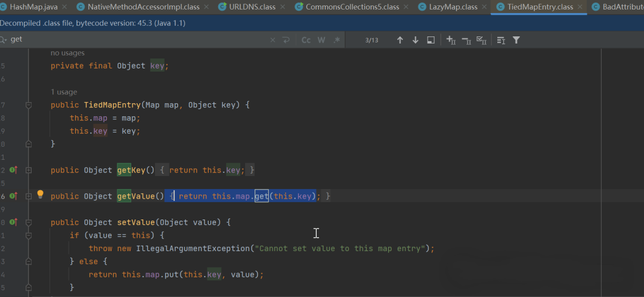644x297 pixels.
Task: Go to previous search occurrence
Action: (x=400, y=40)
